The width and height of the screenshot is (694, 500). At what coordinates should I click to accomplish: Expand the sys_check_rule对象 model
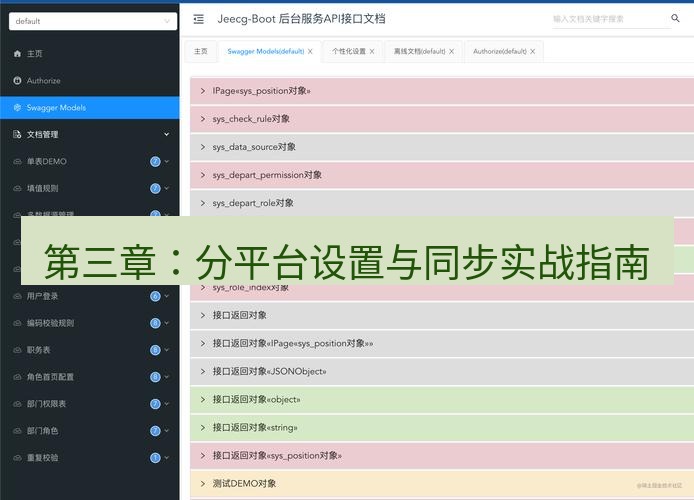(442, 119)
